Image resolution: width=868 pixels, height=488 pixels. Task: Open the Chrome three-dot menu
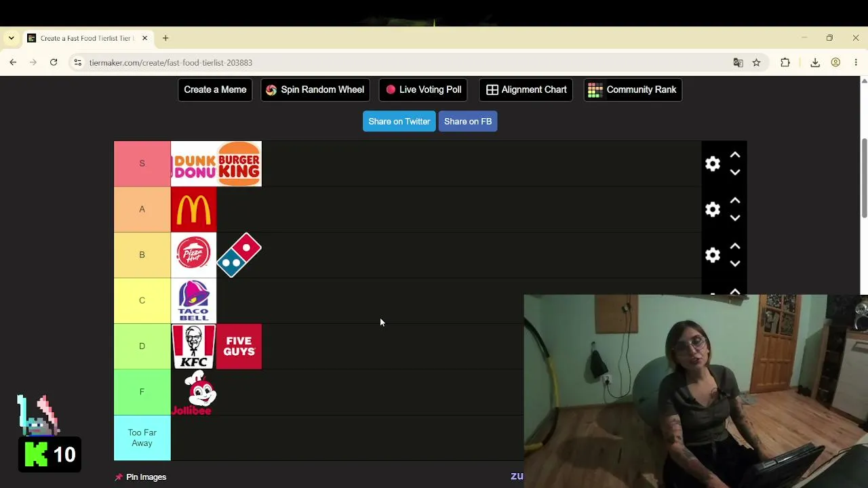pyautogui.click(x=856, y=62)
